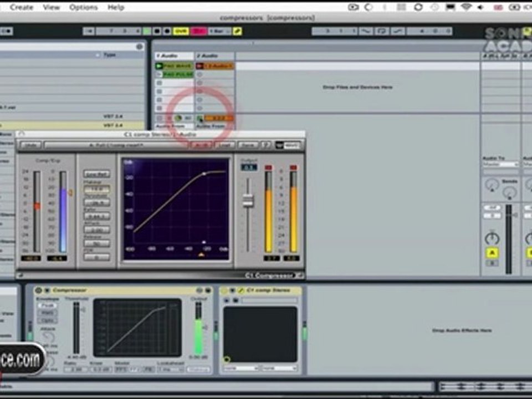The width and height of the screenshot is (532, 399).
Task: Click the Save button in C1 plugin
Action: pyautogui.click(x=248, y=145)
